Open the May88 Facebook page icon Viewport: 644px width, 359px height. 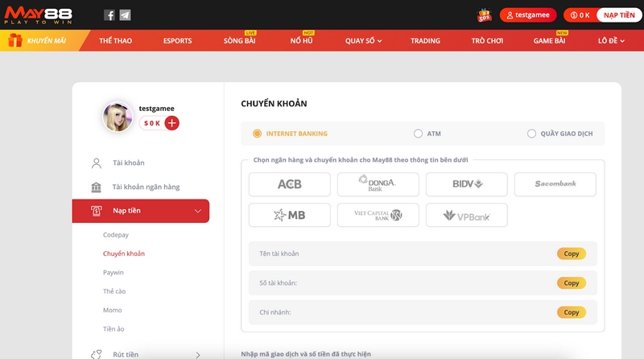click(109, 15)
